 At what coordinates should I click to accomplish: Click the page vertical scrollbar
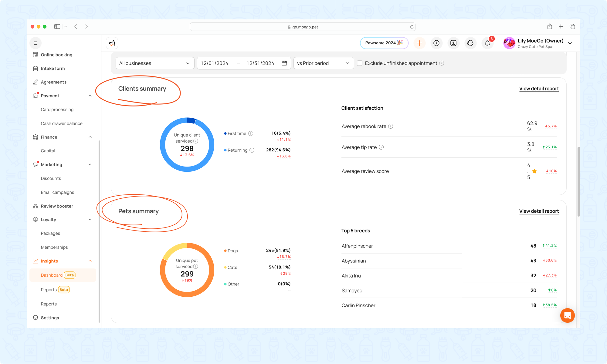coord(578,181)
